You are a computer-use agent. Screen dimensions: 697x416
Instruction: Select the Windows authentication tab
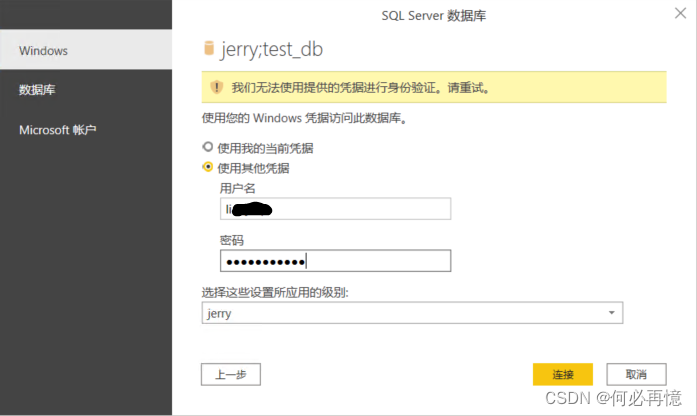86,49
